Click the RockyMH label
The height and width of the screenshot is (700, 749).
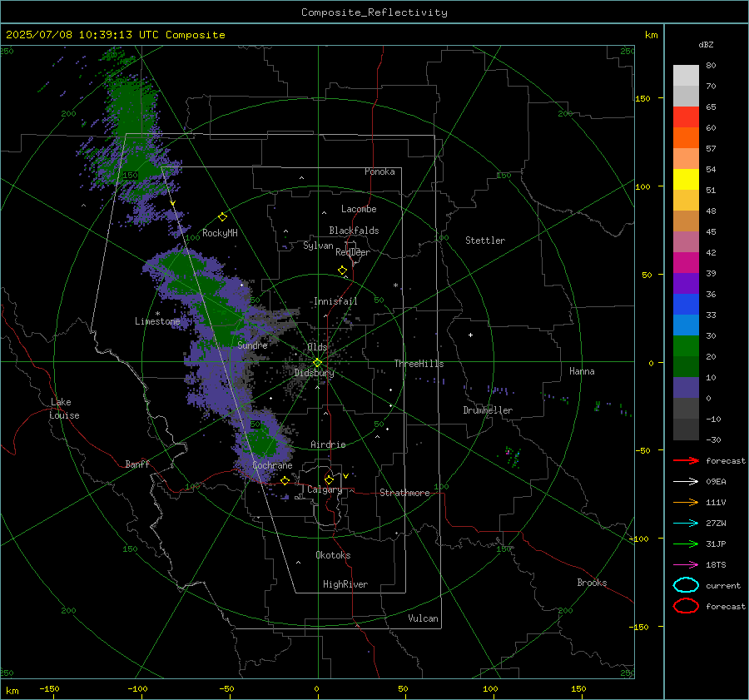click(x=220, y=233)
